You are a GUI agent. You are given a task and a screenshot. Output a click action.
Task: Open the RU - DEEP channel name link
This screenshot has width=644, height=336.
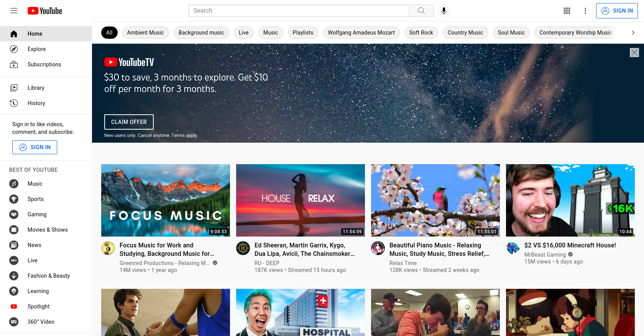click(x=267, y=263)
